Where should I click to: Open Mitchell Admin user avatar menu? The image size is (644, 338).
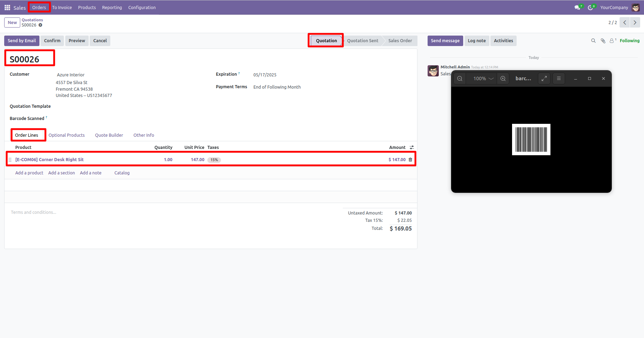click(x=636, y=7)
